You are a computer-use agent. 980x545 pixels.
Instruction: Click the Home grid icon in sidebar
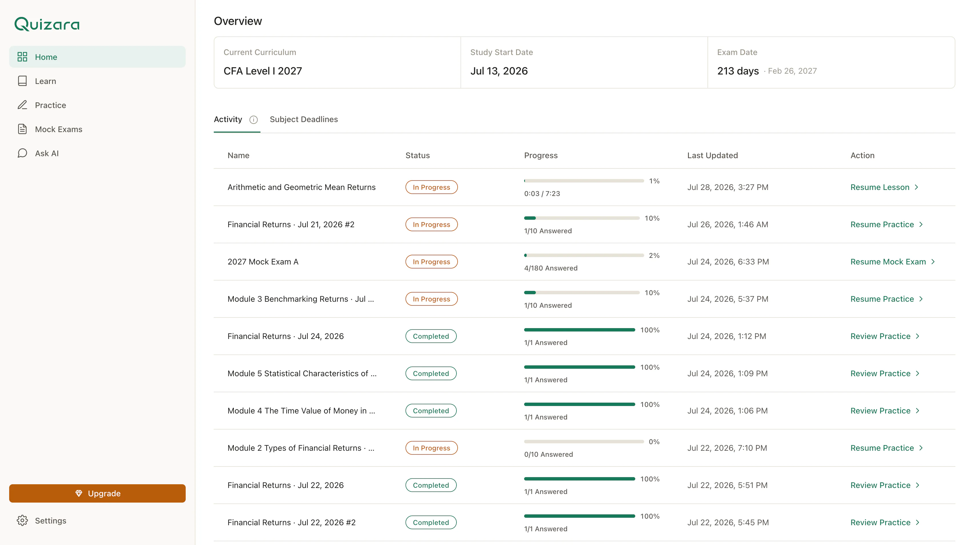(22, 57)
